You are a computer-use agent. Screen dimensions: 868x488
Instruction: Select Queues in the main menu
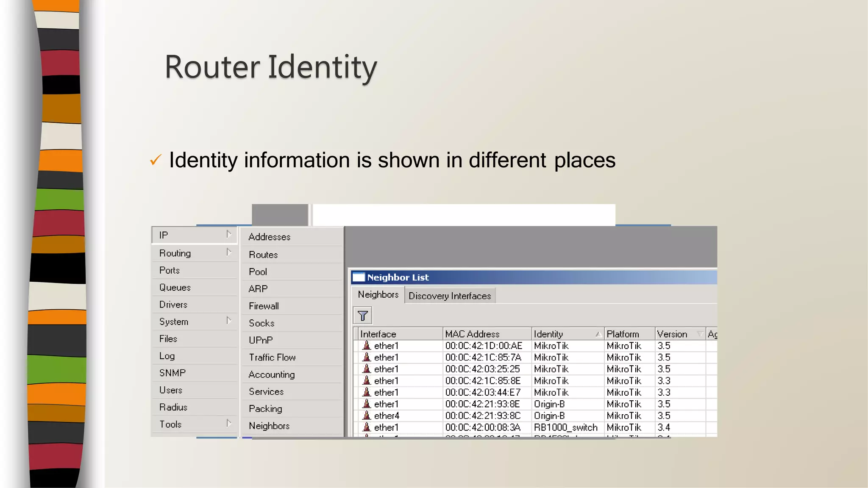tap(195, 287)
